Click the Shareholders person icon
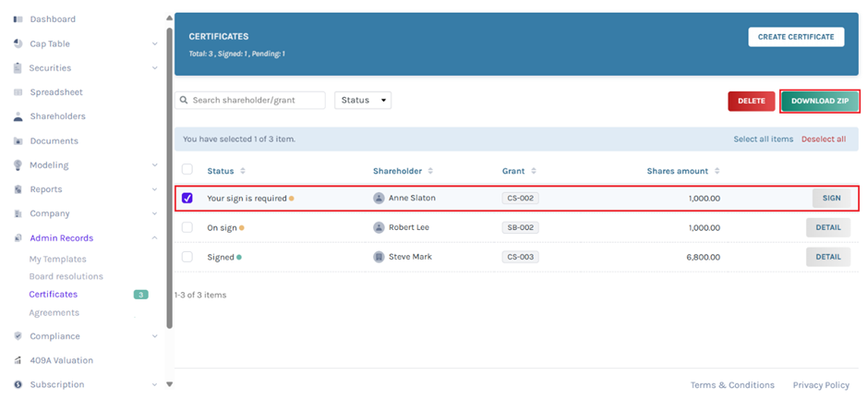The width and height of the screenshot is (868, 400). tap(18, 117)
